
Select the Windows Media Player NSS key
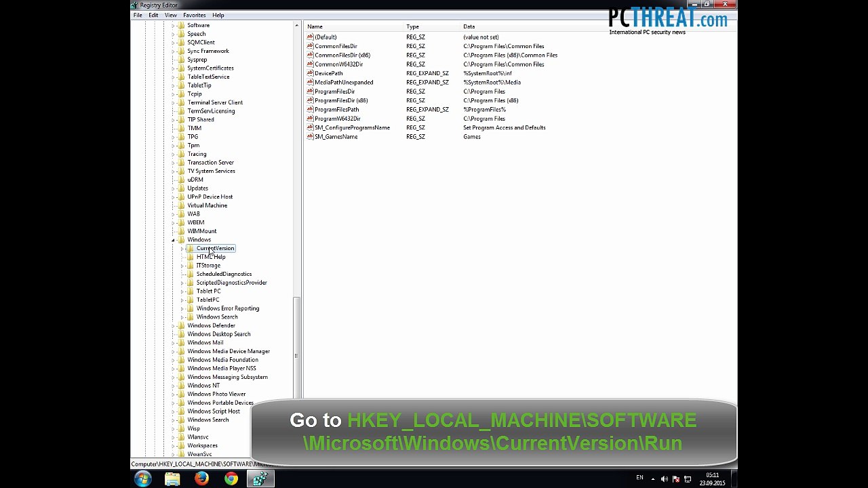click(222, 369)
